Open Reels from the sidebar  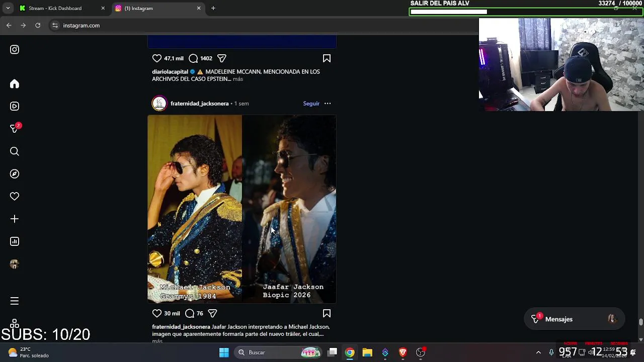[x=15, y=106]
